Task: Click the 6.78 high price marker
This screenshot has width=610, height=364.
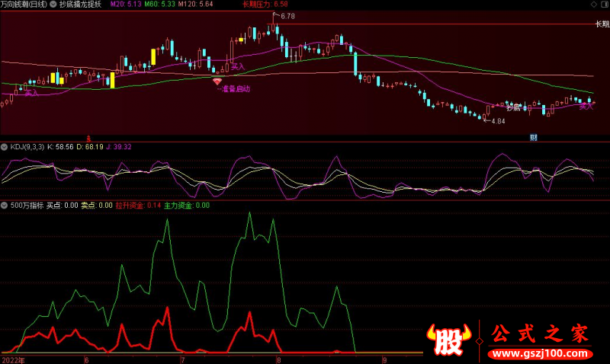Action: 287,16
